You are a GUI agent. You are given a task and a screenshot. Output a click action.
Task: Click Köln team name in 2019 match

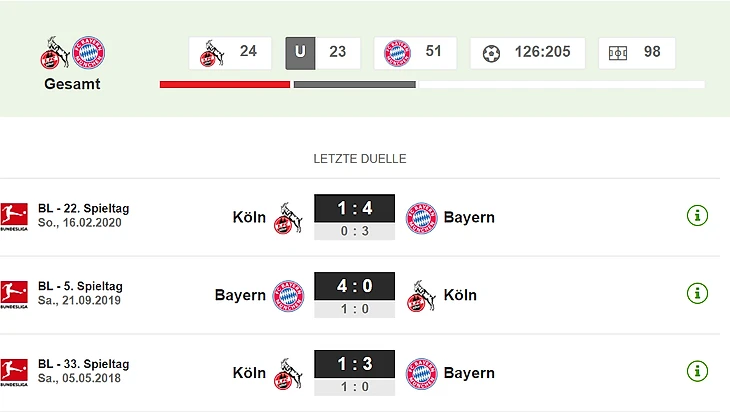[460, 295]
